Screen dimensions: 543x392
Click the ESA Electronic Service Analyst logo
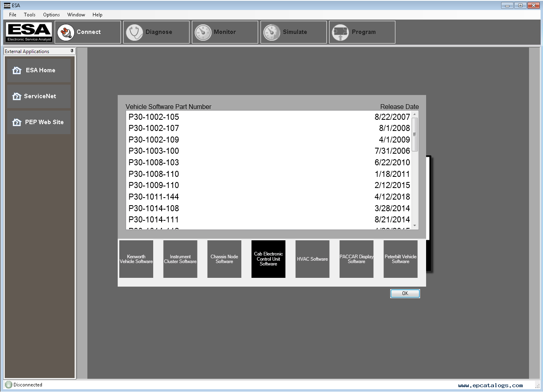(x=29, y=32)
